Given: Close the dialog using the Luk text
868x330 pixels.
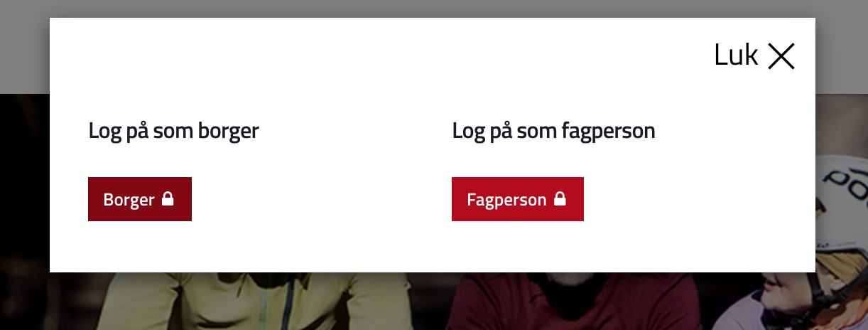Looking at the screenshot, I should pyautogui.click(x=736, y=55).
